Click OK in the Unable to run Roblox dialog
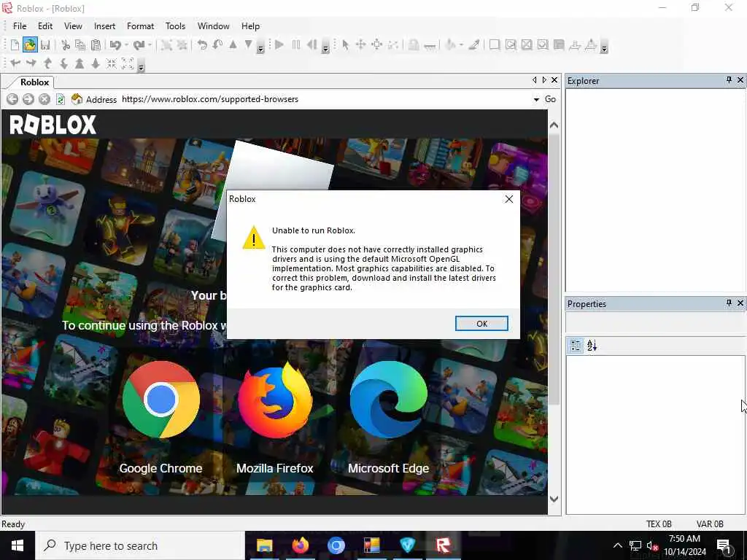 [481, 323]
